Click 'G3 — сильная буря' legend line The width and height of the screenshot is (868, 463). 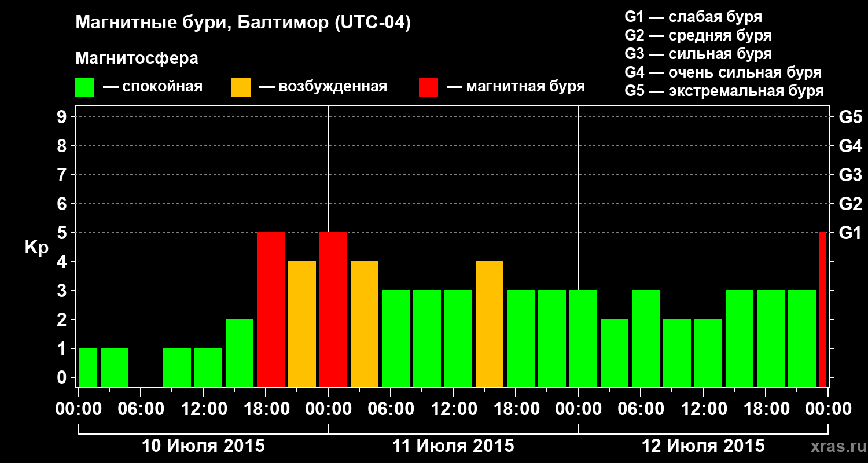[698, 54]
